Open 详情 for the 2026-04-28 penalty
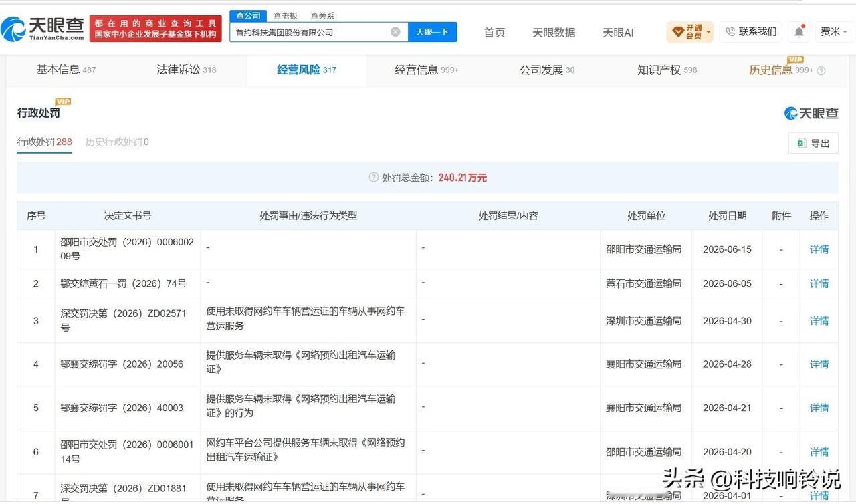 819,364
